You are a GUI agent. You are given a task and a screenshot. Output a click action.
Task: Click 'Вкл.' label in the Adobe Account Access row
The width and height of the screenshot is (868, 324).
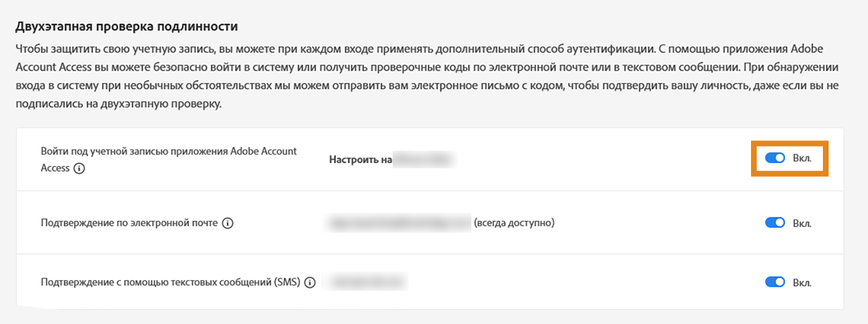[802, 158]
